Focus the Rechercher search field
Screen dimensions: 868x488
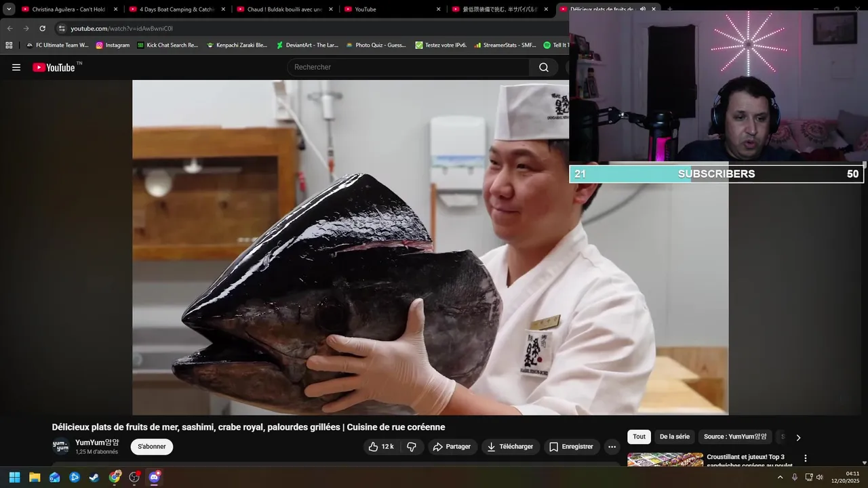pos(409,67)
